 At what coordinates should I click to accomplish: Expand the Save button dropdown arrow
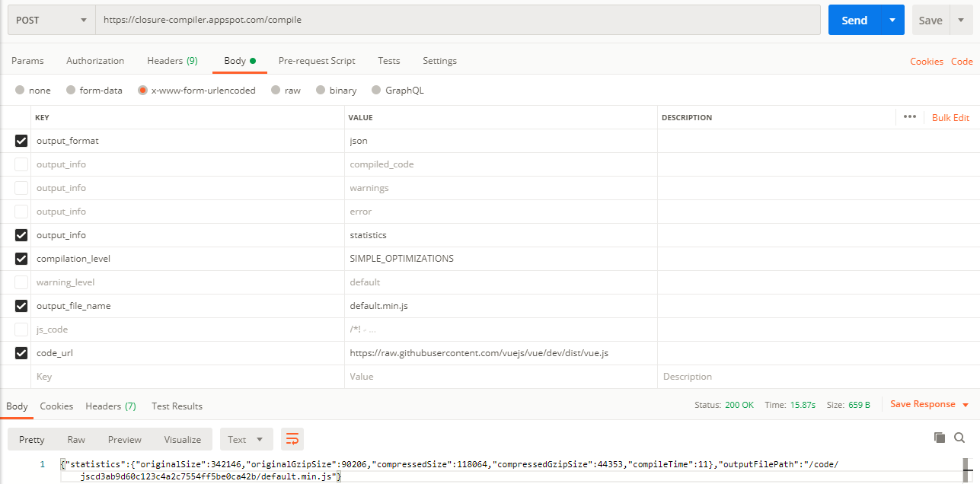tap(961, 20)
